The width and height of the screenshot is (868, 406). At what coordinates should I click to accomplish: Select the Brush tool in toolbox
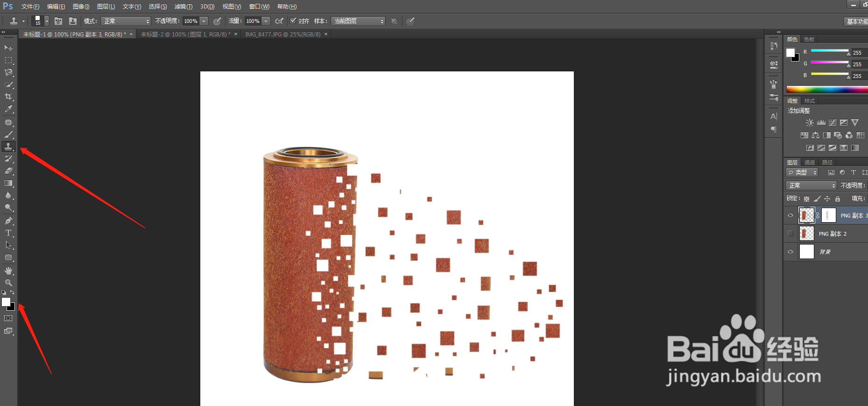(8, 134)
